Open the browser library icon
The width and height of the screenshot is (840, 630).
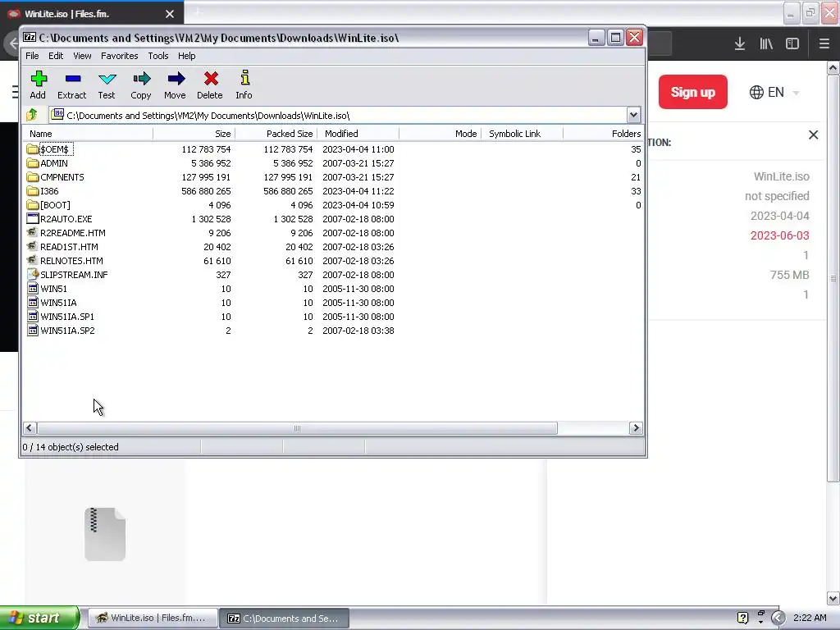click(x=766, y=43)
